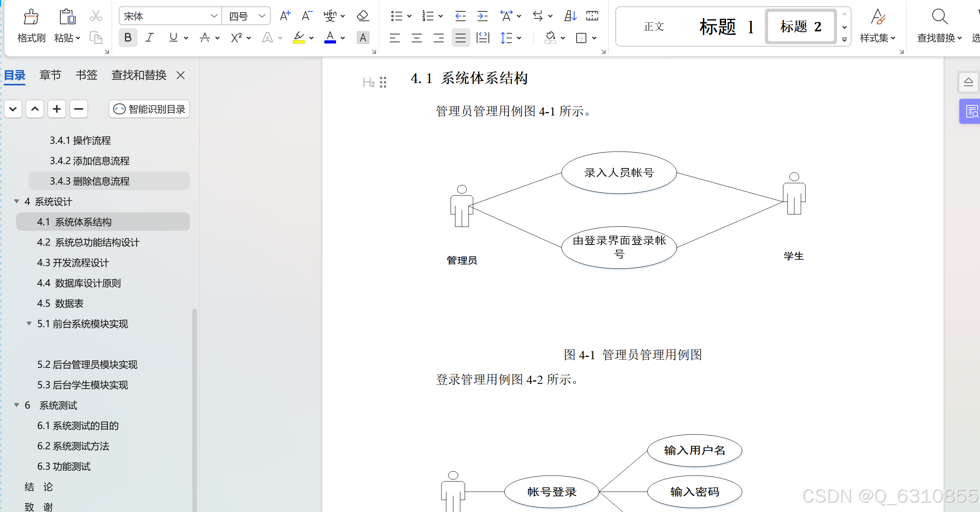Toggle character shading A button

click(x=363, y=38)
